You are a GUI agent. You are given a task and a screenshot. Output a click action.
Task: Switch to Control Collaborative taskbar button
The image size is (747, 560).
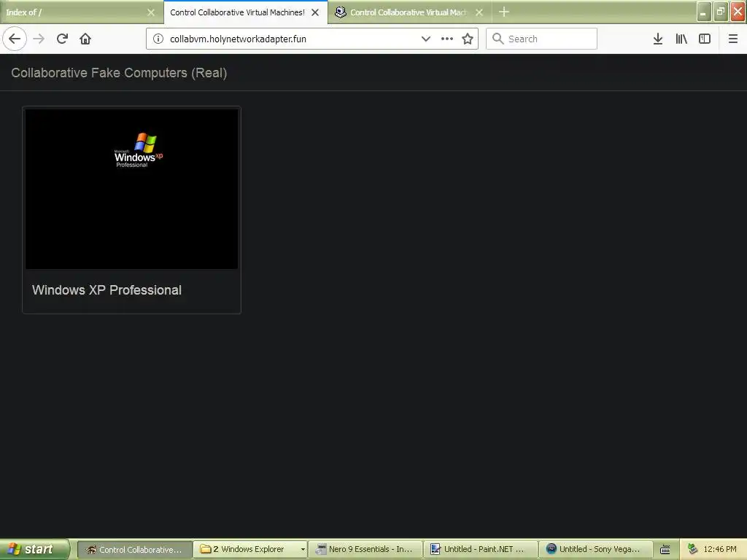(x=135, y=549)
